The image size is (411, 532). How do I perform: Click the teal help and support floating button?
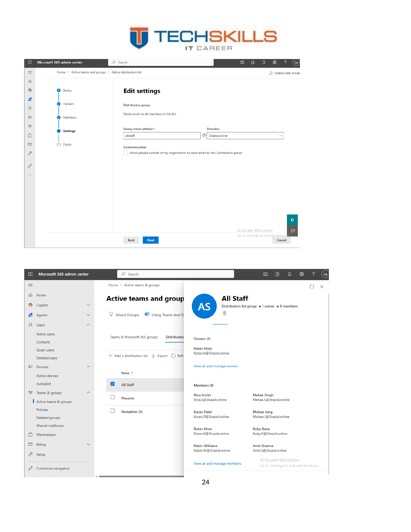292,220
